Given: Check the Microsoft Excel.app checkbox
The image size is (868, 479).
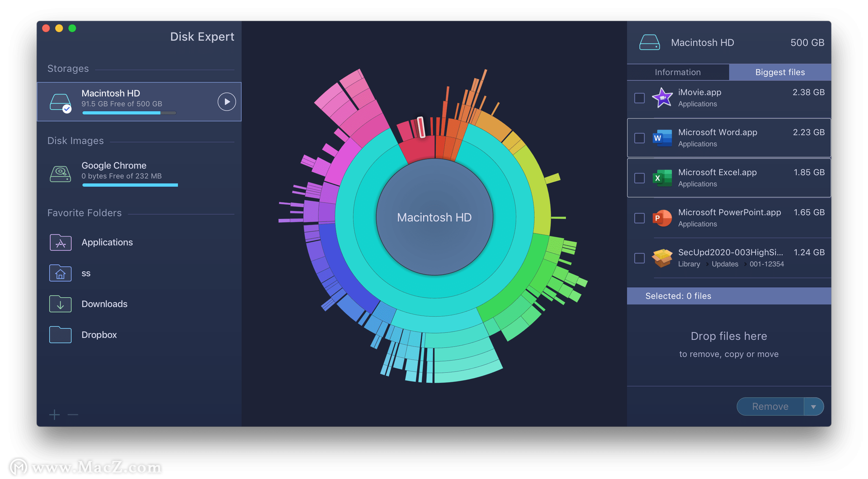Looking at the screenshot, I should pos(639,178).
